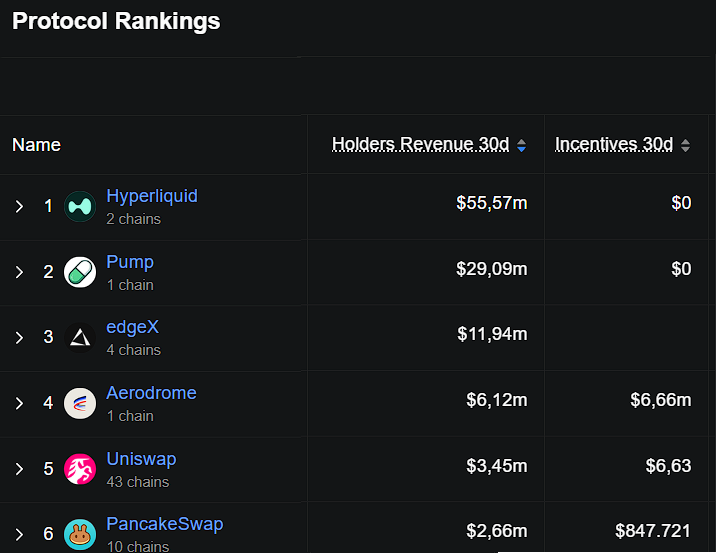Click the $11,94m edgeX revenue value
This screenshot has width=716, height=553.
pyautogui.click(x=492, y=334)
